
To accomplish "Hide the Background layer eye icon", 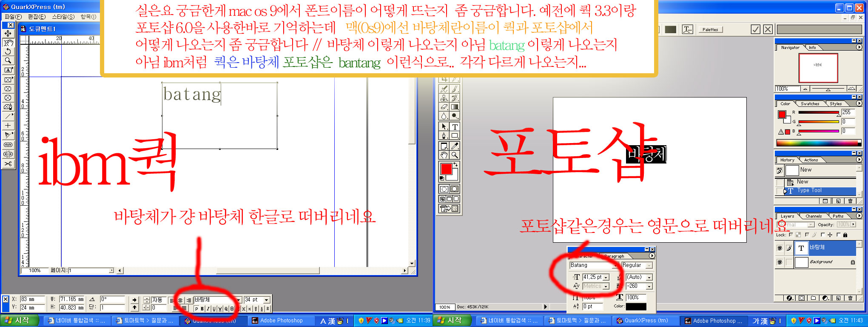I will coord(780,262).
